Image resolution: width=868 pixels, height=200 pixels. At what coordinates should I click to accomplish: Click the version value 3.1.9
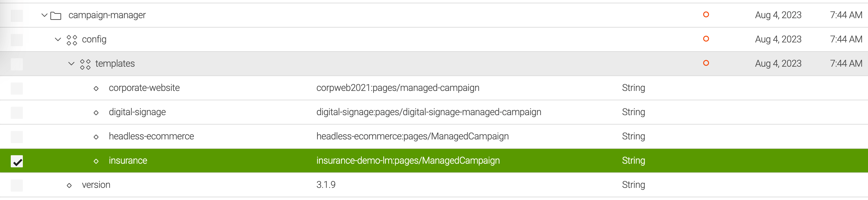tap(326, 185)
